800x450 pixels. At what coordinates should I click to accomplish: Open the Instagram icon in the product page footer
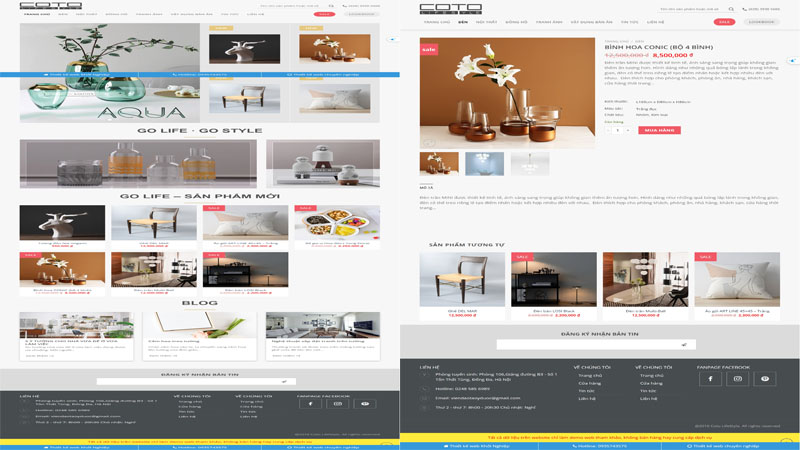tap(737, 379)
